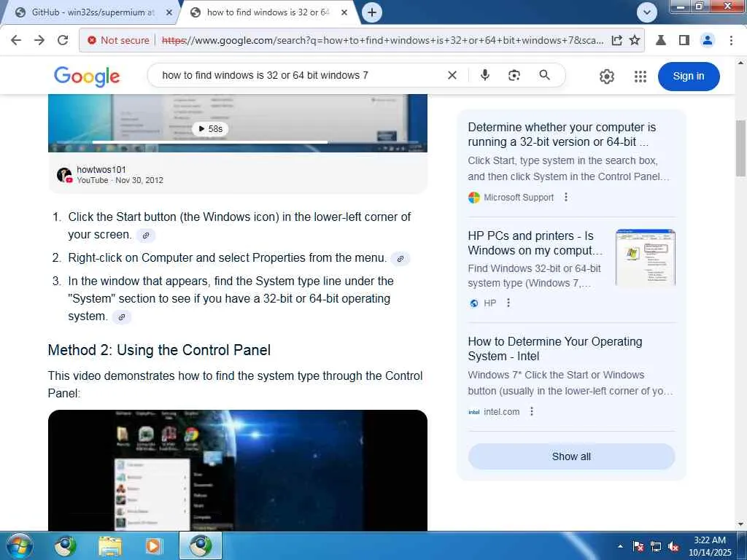
Task: Open the browser three-dot menu
Action: pos(731,40)
